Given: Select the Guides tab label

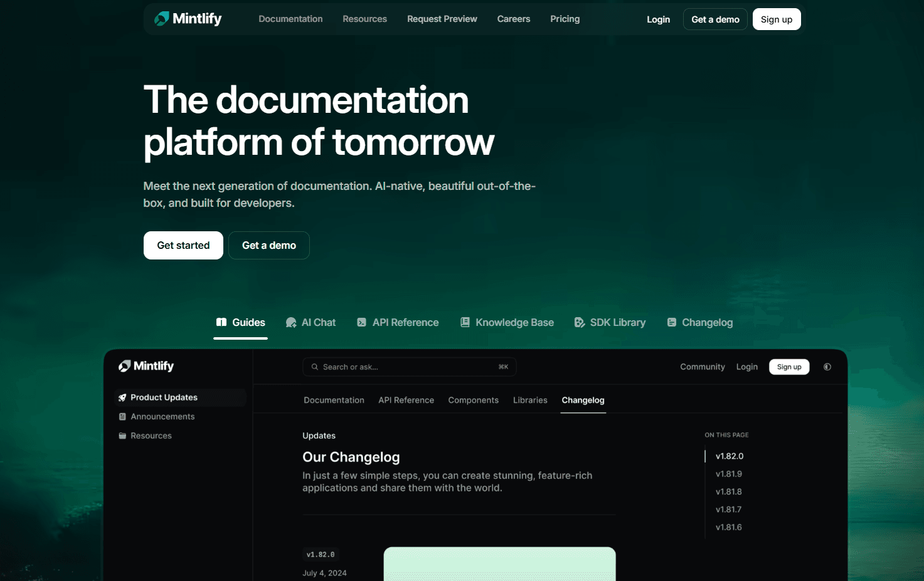Looking at the screenshot, I should (248, 322).
